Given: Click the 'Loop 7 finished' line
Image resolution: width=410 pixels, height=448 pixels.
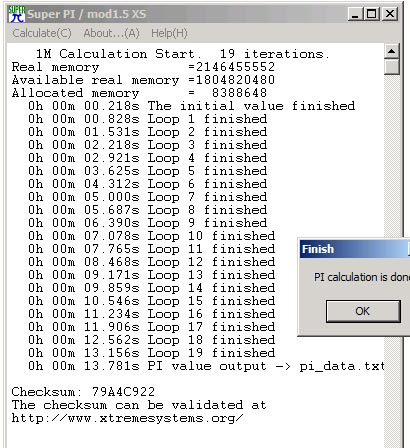Looking at the screenshot, I should [x=148, y=197].
